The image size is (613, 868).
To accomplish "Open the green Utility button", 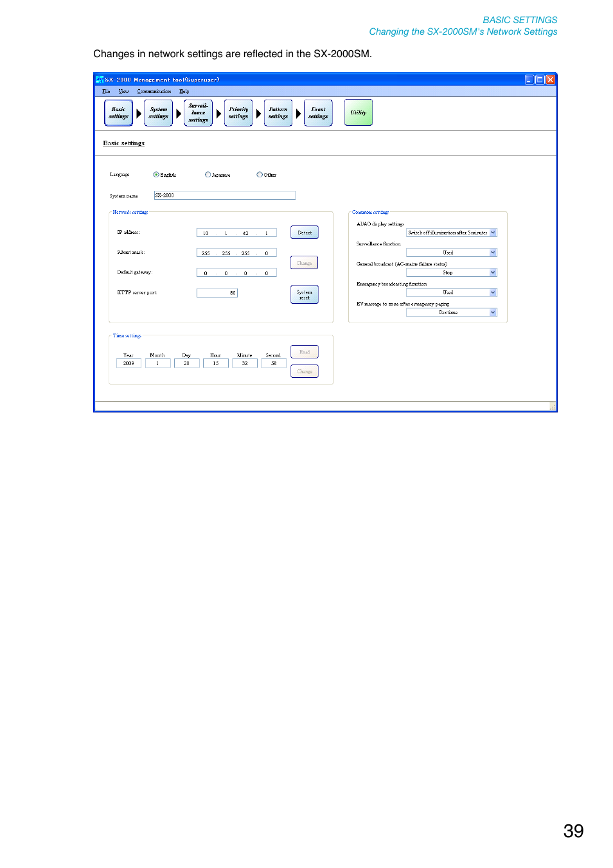I will pyautogui.click(x=358, y=112).
